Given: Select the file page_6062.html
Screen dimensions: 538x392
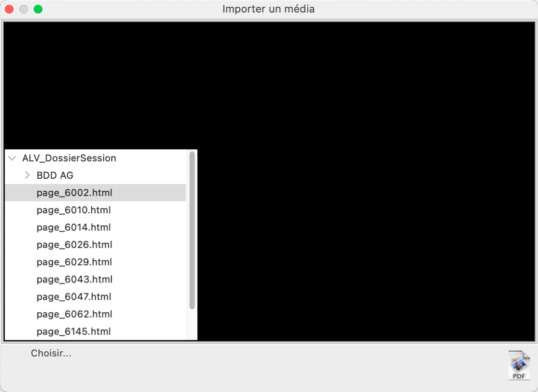Looking at the screenshot, I should tap(96, 314).
